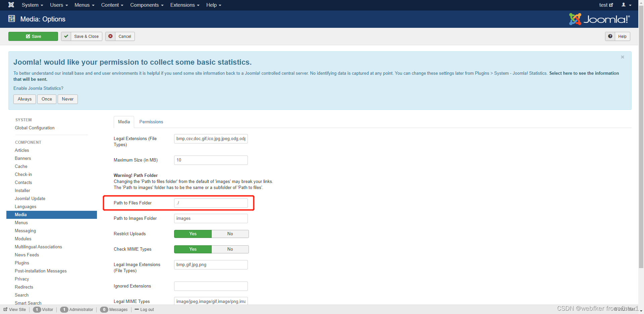This screenshot has height=314, width=644.
Task: Set Check MIME Types to Yes
Action: (x=193, y=249)
